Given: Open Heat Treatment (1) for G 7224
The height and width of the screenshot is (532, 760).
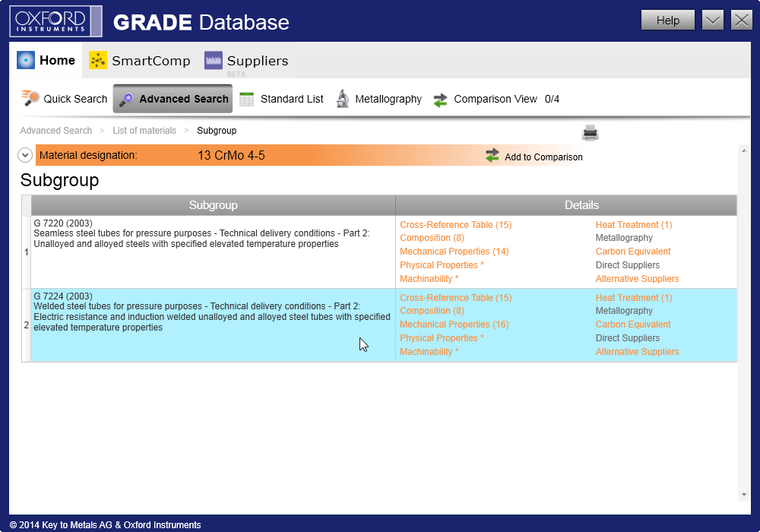Looking at the screenshot, I should (x=634, y=297).
